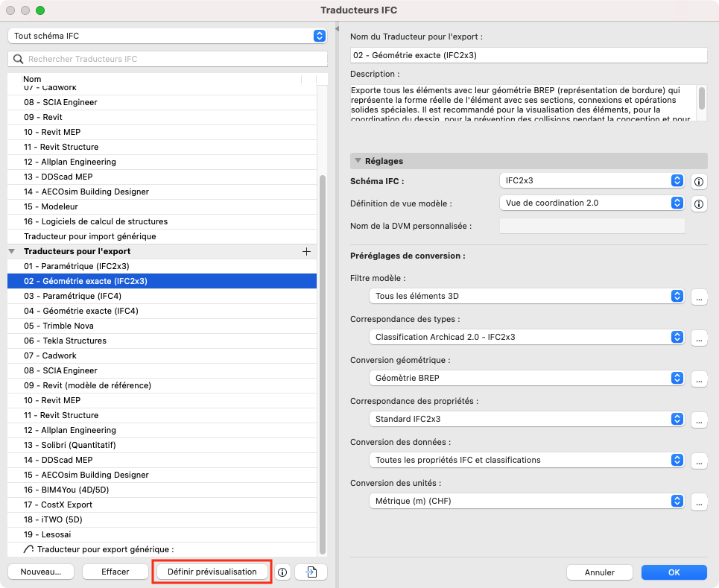
Task: Click OK button
Action: coord(674,572)
